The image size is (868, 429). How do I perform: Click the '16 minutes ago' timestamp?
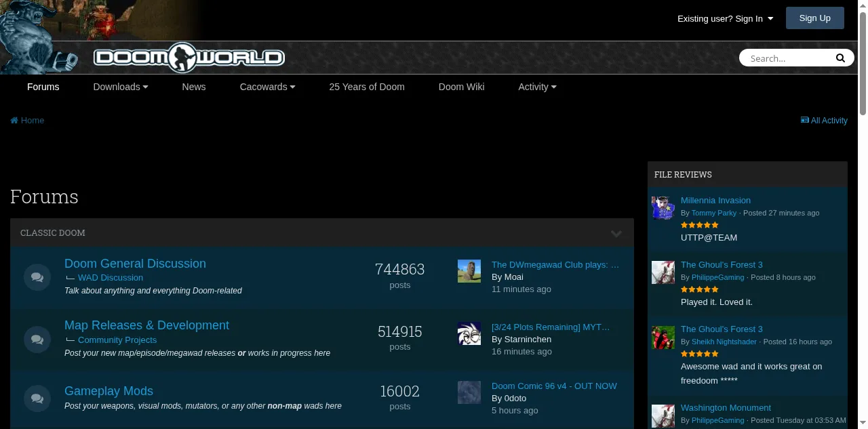(521, 352)
